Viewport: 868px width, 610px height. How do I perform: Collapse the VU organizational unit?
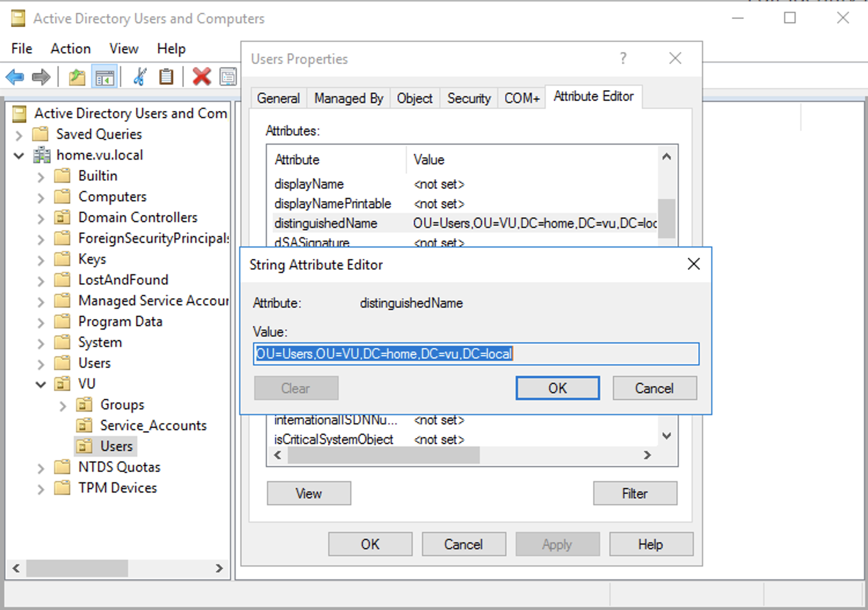pos(41,385)
